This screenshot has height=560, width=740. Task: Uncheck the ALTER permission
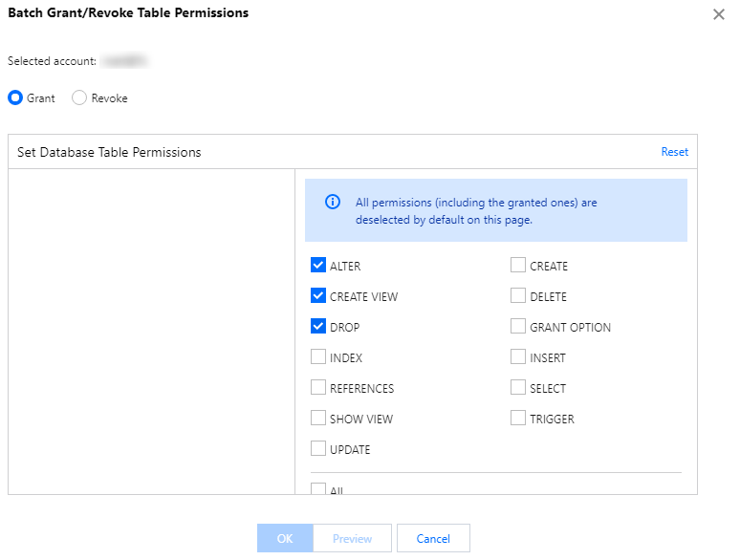[x=318, y=266]
